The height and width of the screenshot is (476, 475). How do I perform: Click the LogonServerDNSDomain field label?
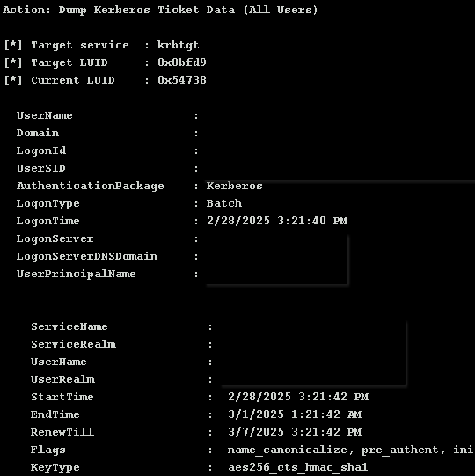(87, 256)
